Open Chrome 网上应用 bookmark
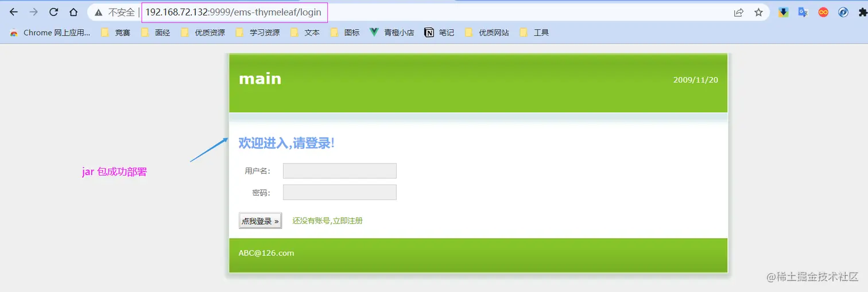The height and width of the screenshot is (292, 868). [50, 33]
